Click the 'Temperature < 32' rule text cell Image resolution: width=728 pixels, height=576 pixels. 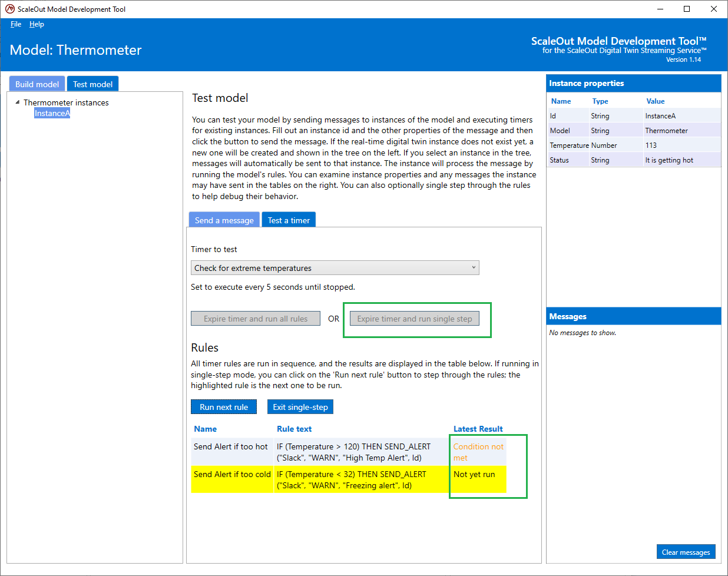362,480
